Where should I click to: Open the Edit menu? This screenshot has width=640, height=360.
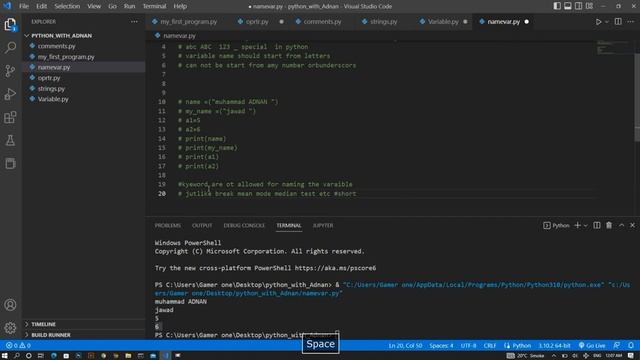(41, 6)
